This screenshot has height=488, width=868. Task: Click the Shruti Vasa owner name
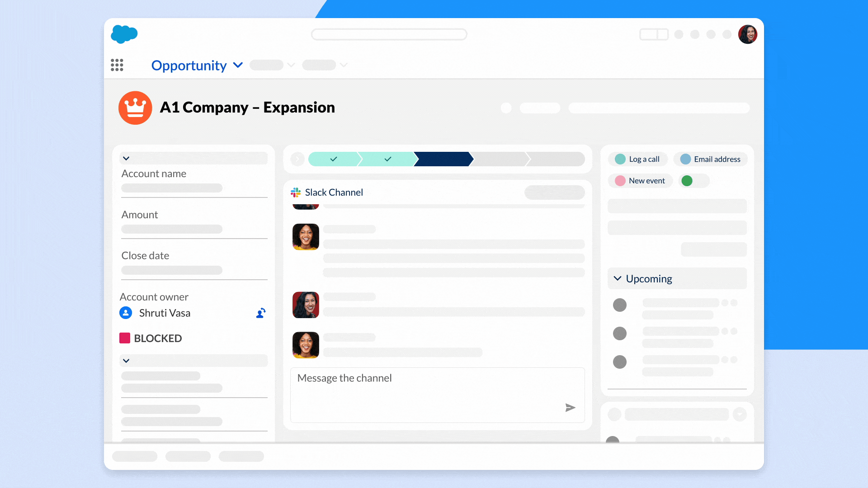point(165,313)
